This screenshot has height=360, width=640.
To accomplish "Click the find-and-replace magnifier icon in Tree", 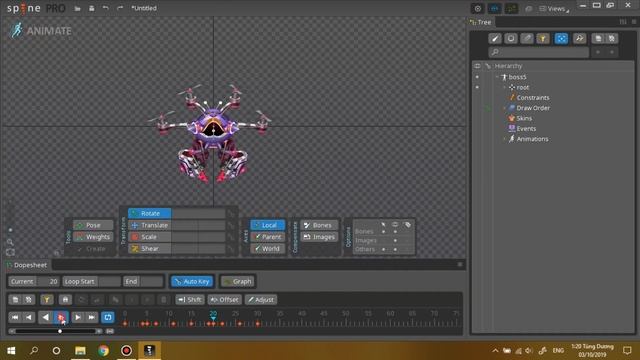I will coord(579,38).
